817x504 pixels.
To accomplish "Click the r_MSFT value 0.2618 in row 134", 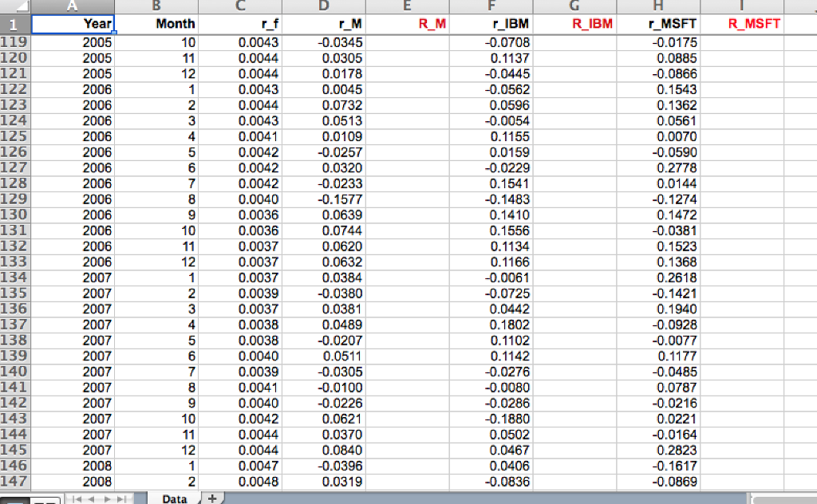I will click(x=677, y=278).
